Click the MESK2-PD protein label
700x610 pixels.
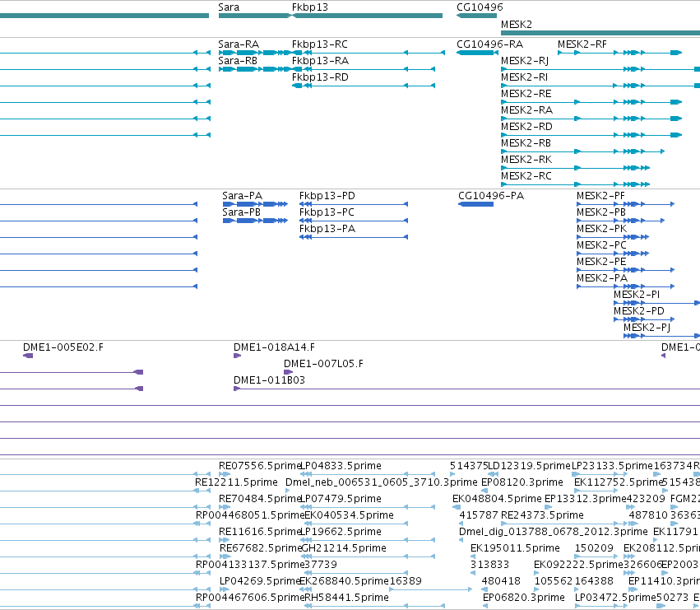coord(639,311)
